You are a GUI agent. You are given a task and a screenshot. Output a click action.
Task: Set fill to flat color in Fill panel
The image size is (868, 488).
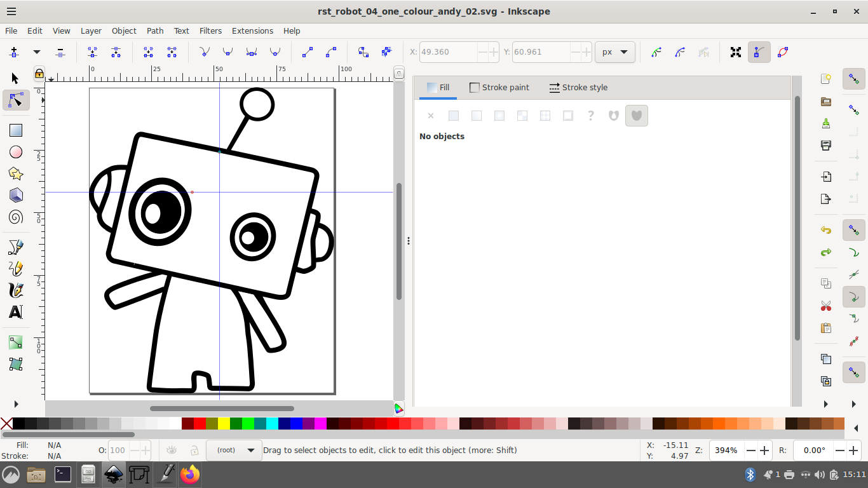pyautogui.click(x=454, y=116)
